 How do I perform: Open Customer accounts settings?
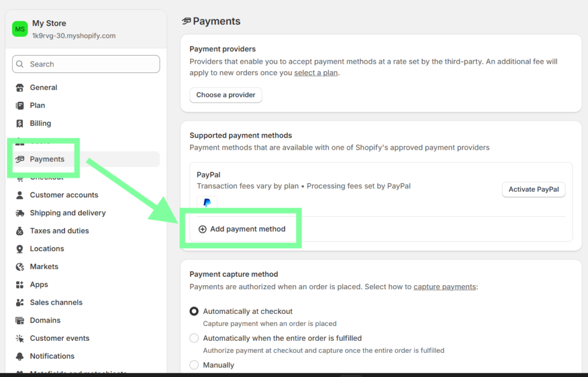(64, 195)
